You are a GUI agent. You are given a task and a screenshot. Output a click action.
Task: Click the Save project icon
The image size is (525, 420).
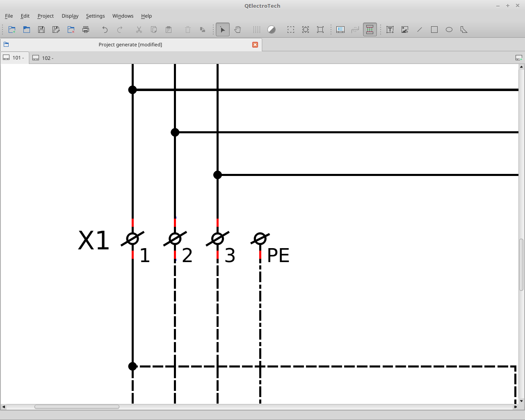pos(41,30)
